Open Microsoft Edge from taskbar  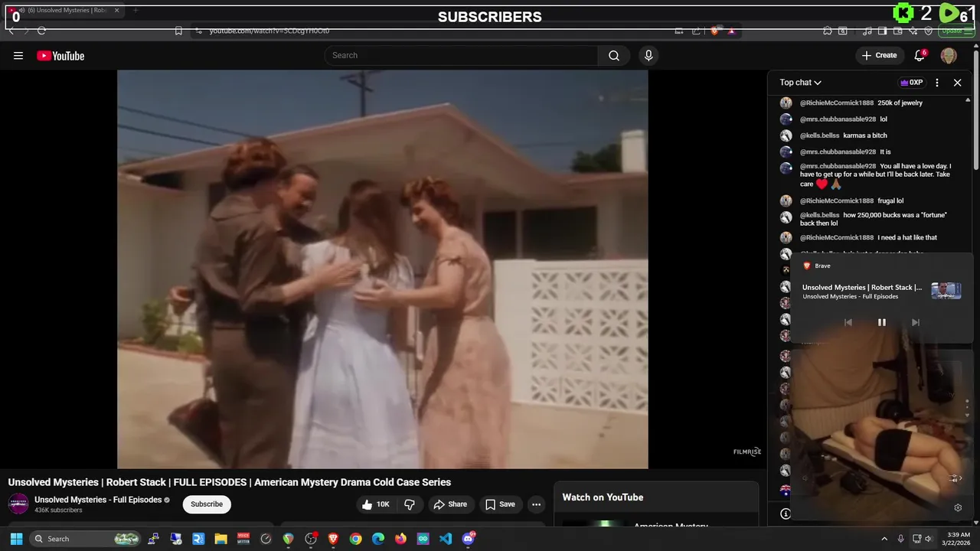[378, 539]
